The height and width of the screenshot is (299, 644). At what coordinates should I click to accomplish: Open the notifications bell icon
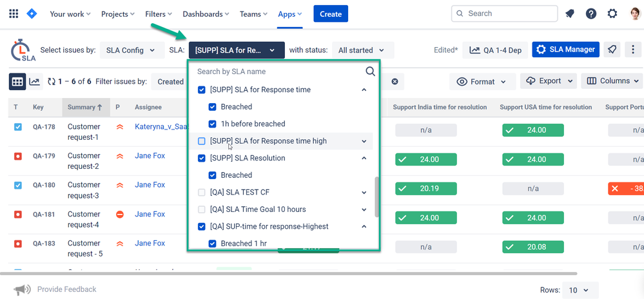[x=570, y=14]
